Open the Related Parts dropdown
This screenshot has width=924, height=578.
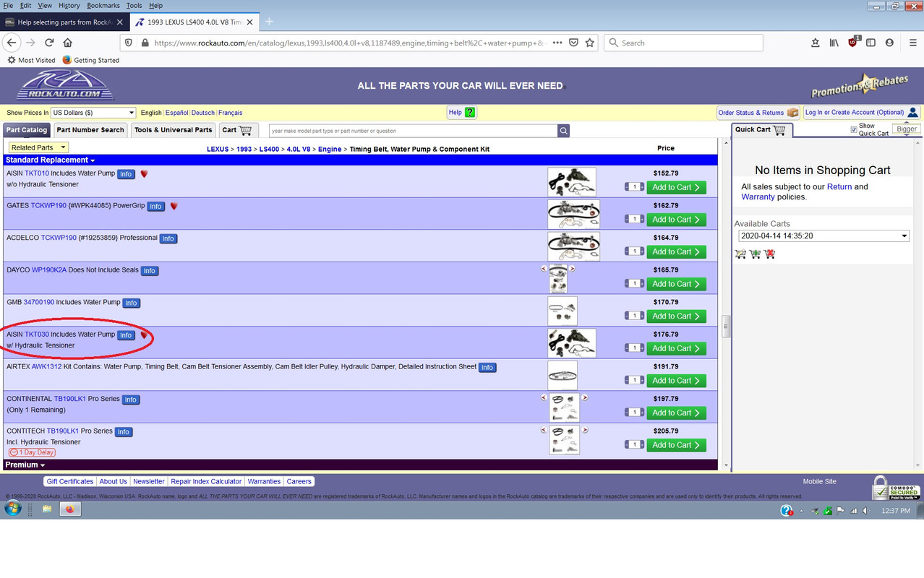[x=38, y=147]
